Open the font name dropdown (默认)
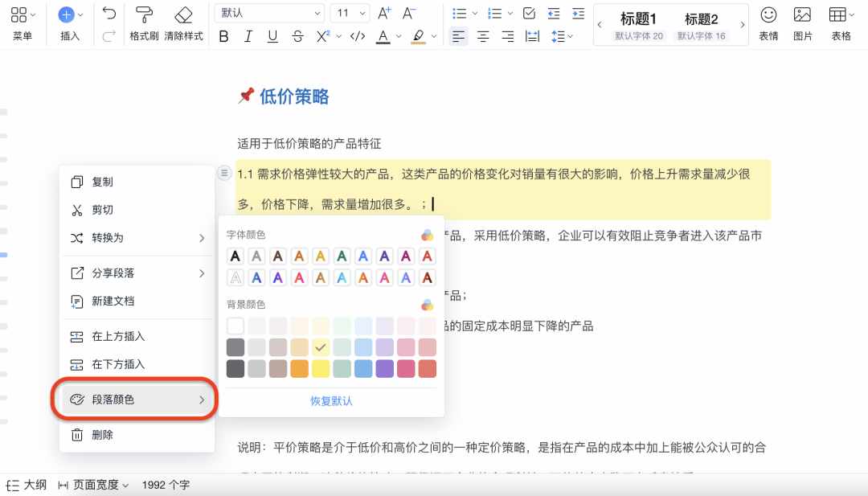Image resolution: width=868 pixels, height=496 pixels. coord(270,13)
